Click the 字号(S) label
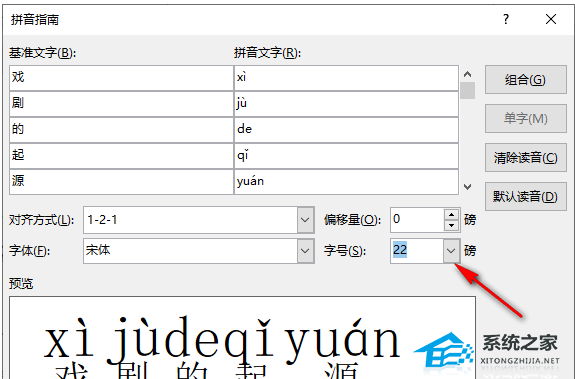This screenshot has height=379, width=575. [345, 251]
